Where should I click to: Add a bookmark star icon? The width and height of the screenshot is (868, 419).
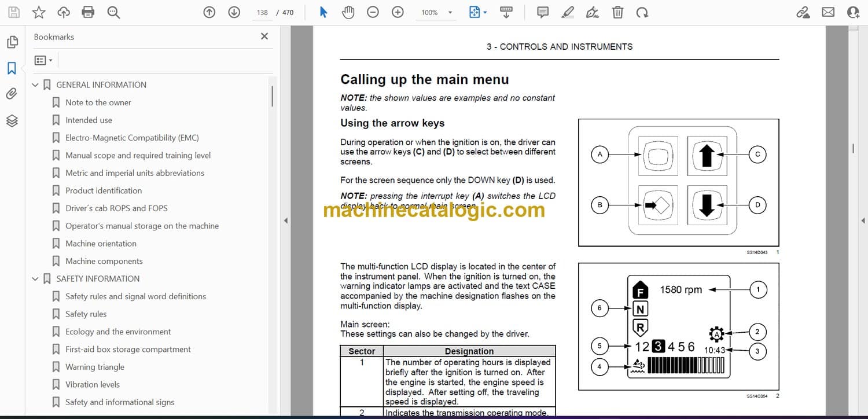point(38,12)
